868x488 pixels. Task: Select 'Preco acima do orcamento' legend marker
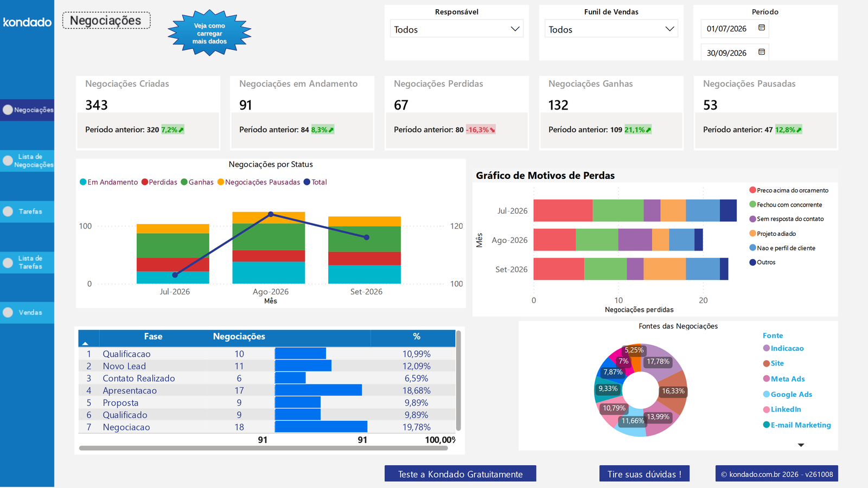[752, 190]
